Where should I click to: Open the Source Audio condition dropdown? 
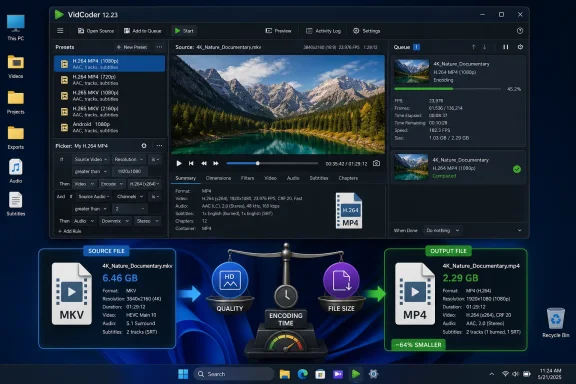[x=94, y=197]
